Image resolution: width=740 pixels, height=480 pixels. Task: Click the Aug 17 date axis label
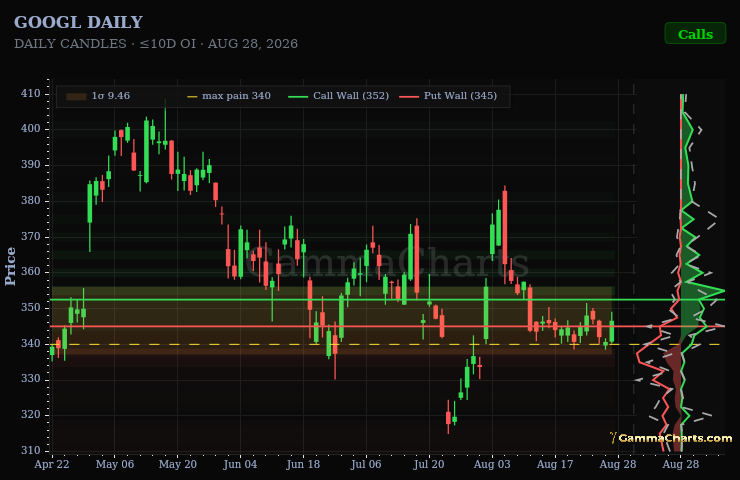pos(555,464)
